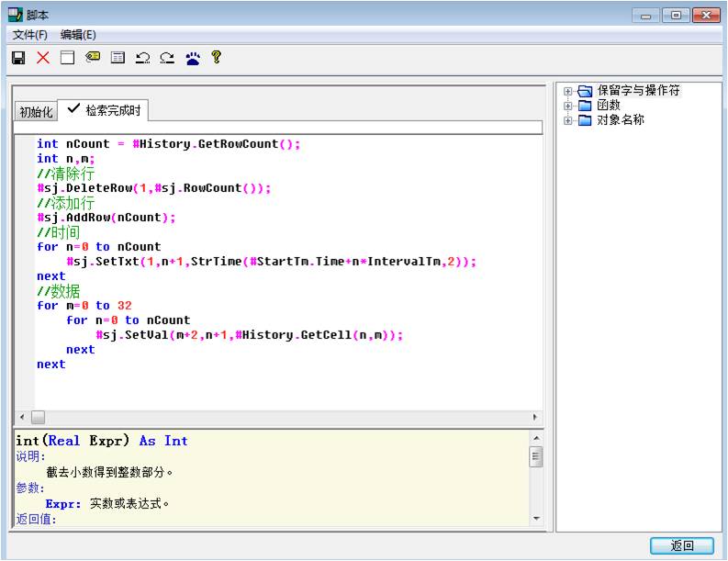Click the yellow question mark help icon

217,58
